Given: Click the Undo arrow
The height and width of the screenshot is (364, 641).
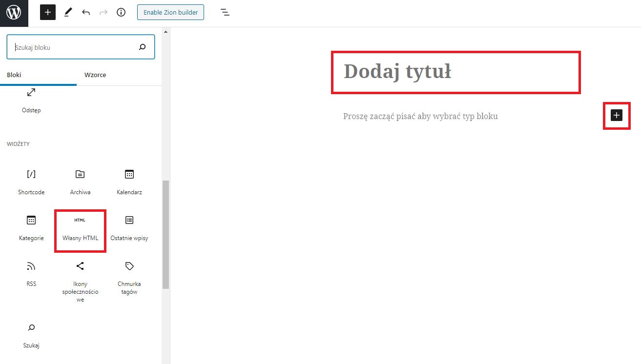Looking at the screenshot, I should tap(86, 13).
